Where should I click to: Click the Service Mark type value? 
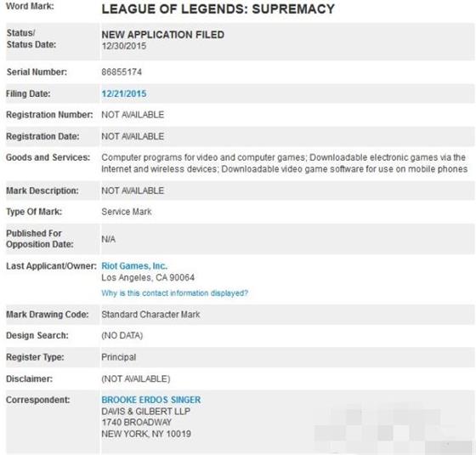(127, 212)
